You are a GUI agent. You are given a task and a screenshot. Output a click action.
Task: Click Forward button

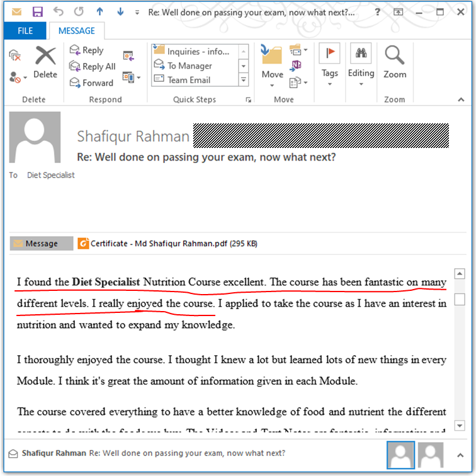91,82
